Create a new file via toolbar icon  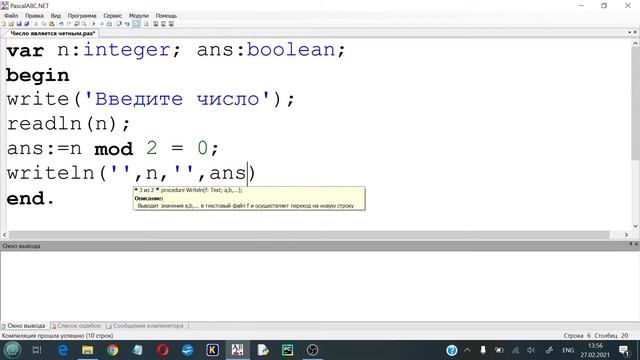[x=4, y=24]
